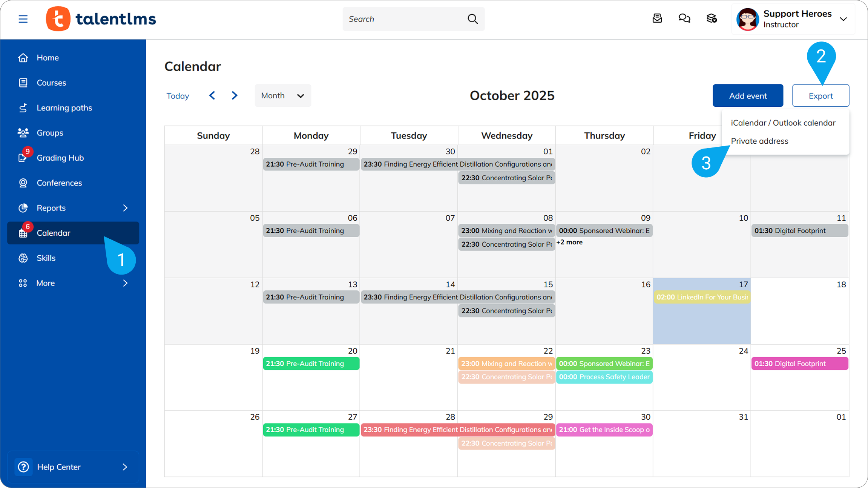
Task: Open pink Digital Footprint event on 25th
Action: [799, 364]
